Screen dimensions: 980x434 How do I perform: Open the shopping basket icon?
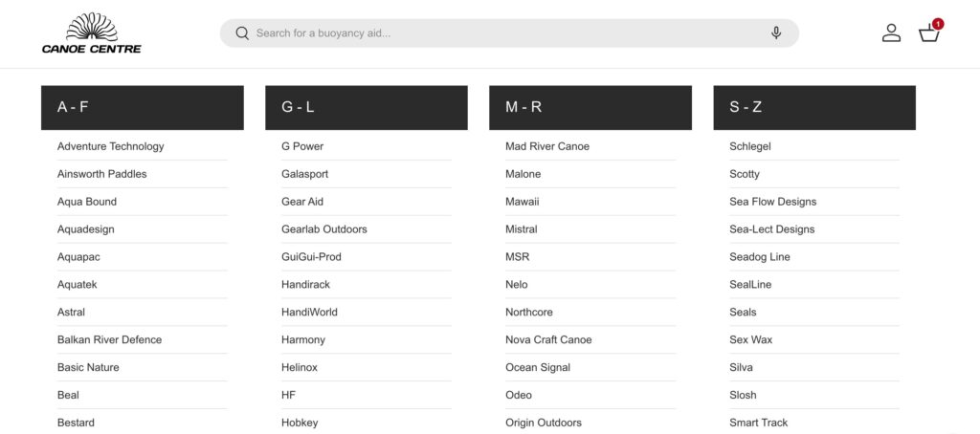click(928, 33)
